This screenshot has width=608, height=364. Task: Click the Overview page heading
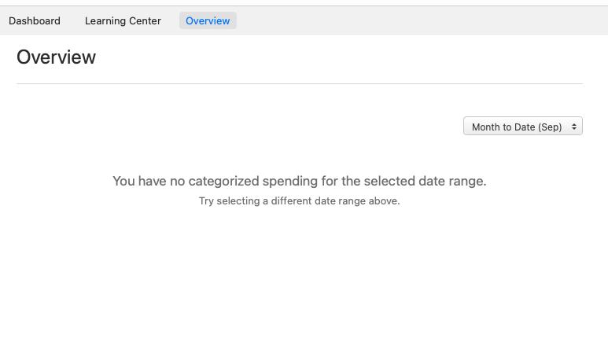(56, 57)
